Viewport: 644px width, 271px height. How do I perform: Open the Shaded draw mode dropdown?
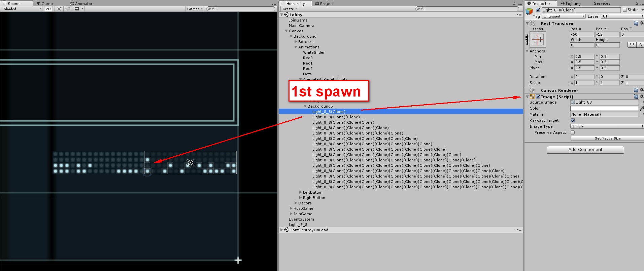coord(22,9)
